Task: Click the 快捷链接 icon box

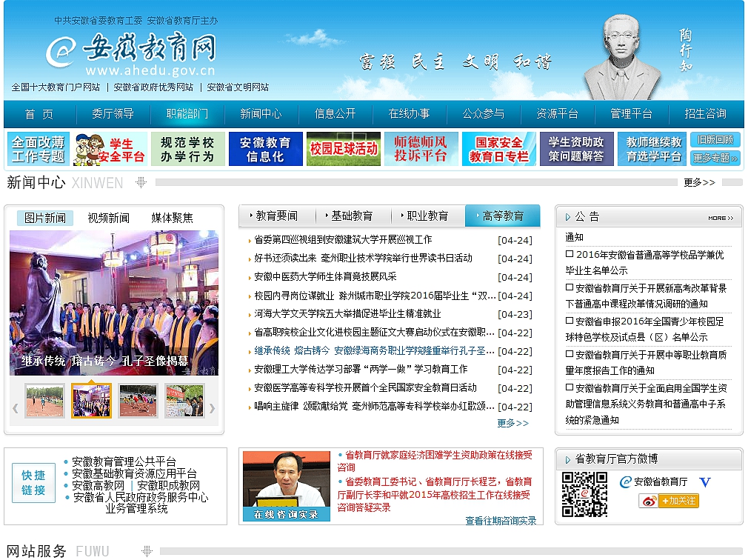Action: click(x=33, y=483)
